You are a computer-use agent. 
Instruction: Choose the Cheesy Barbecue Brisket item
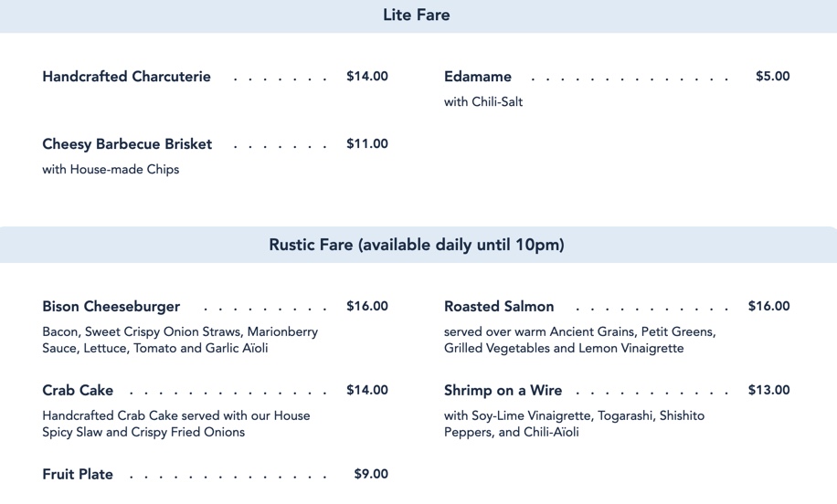point(127,144)
